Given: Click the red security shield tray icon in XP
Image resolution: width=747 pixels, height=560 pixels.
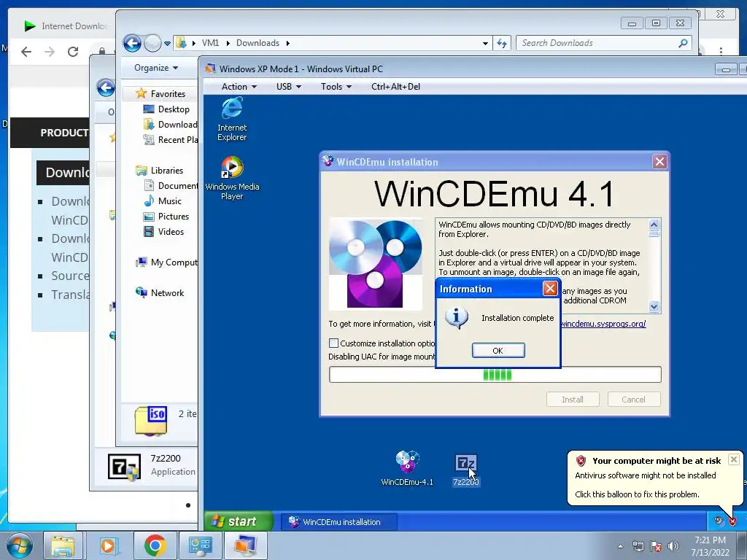Looking at the screenshot, I should [732, 521].
